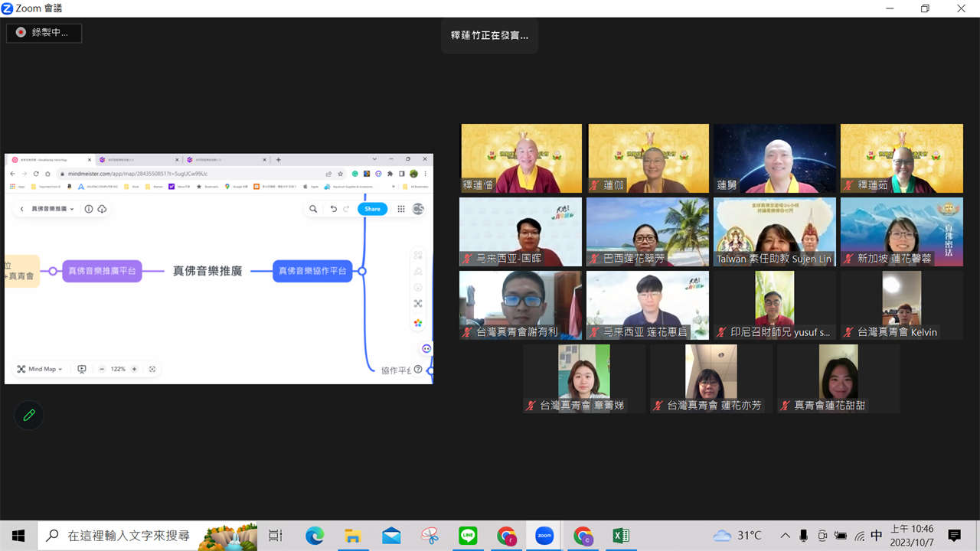Toggle the 中 input method indicator
This screenshot has height=551, width=980.
point(876,536)
